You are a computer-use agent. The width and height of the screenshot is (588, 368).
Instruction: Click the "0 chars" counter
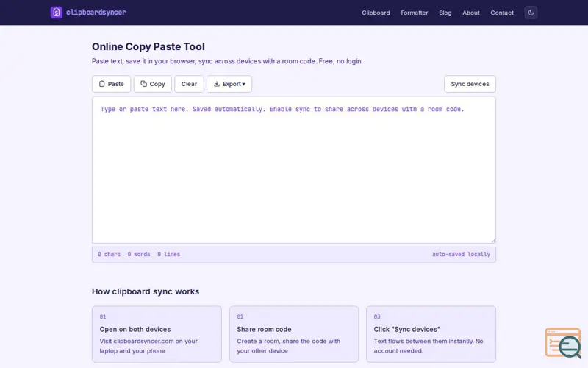pos(109,254)
